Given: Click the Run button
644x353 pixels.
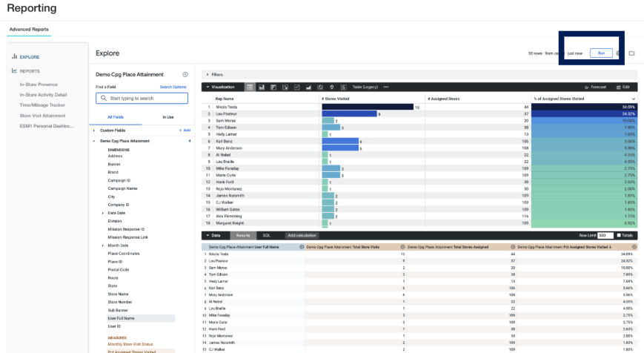Looking at the screenshot, I should pos(601,53).
